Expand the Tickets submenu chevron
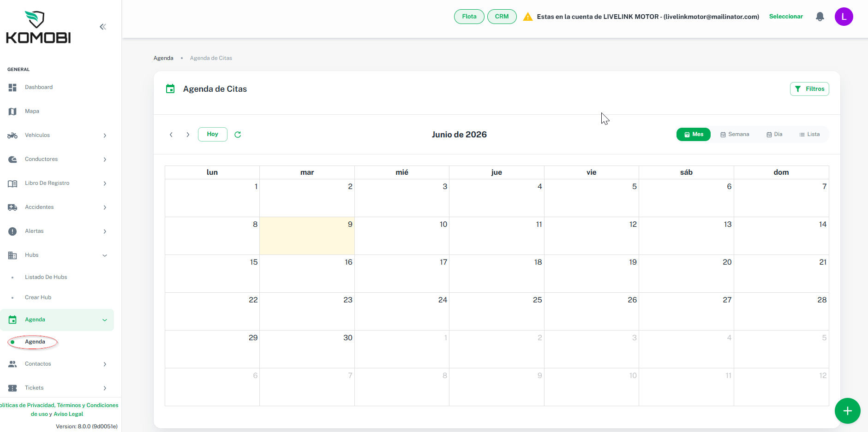 pyautogui.click(x=105, y=388)
